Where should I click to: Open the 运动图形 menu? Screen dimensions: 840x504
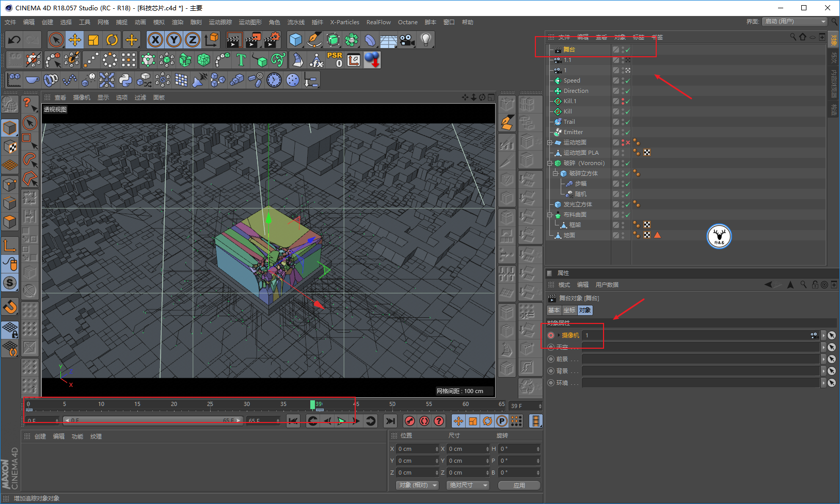tap(250, 22)
